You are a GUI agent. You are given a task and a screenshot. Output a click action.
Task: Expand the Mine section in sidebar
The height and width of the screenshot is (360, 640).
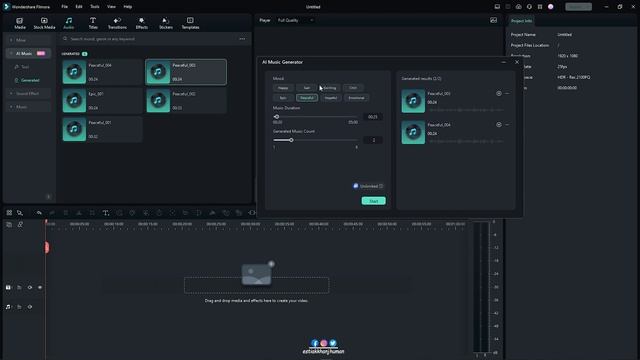pyautogui.click(x=28, y=40)
